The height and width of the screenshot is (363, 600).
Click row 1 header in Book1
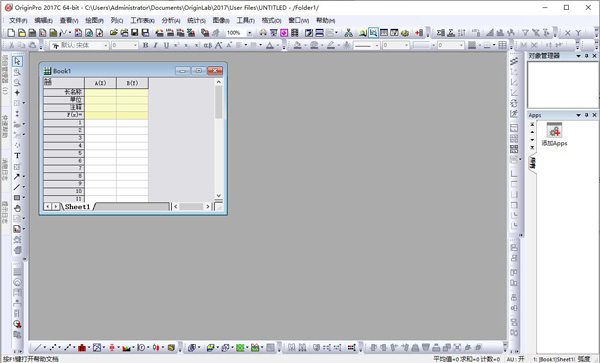point(64,123)
